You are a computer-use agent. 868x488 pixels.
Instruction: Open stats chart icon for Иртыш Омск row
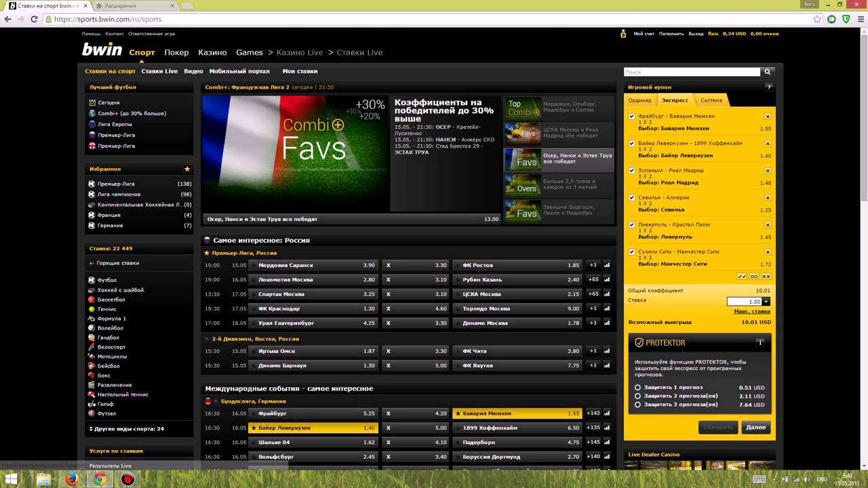[607, 351]
